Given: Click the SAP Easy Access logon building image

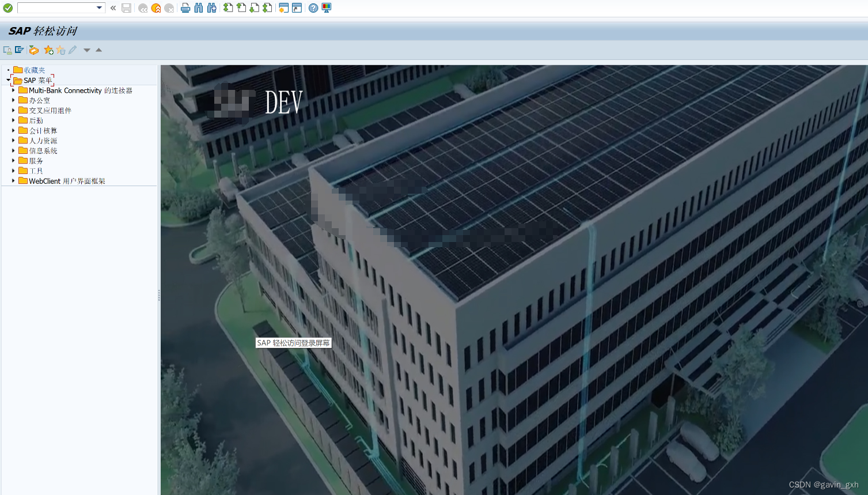Looking at the screenshot, I should pyautogui.click(x=514, y=279).
